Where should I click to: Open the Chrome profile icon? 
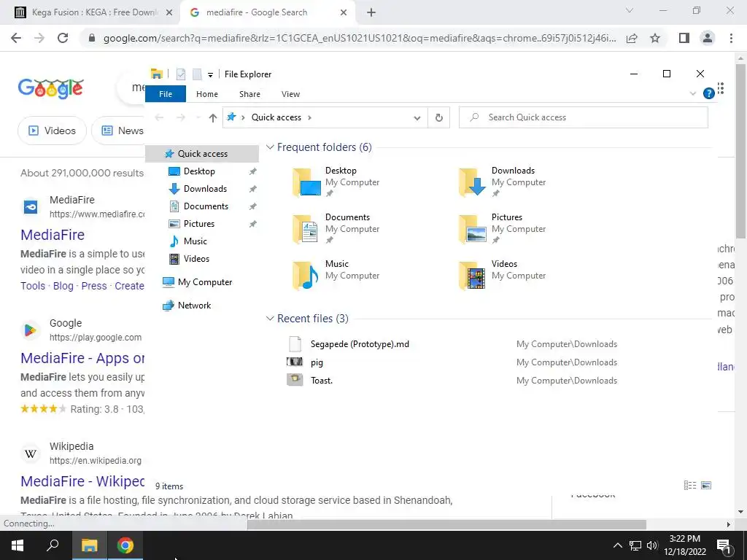(x=708, y=38)
